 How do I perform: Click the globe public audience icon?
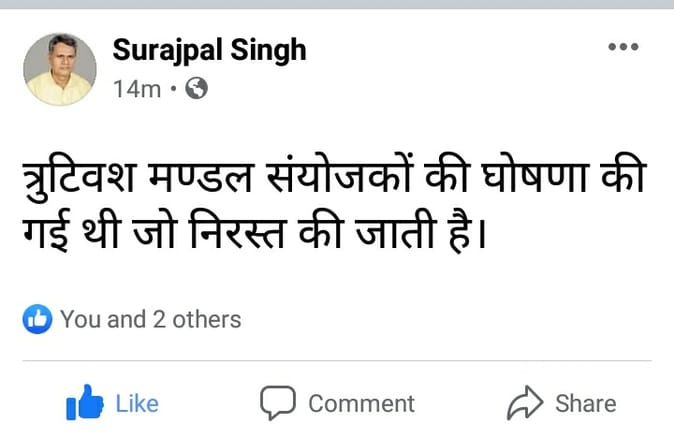tap(197, 89)
